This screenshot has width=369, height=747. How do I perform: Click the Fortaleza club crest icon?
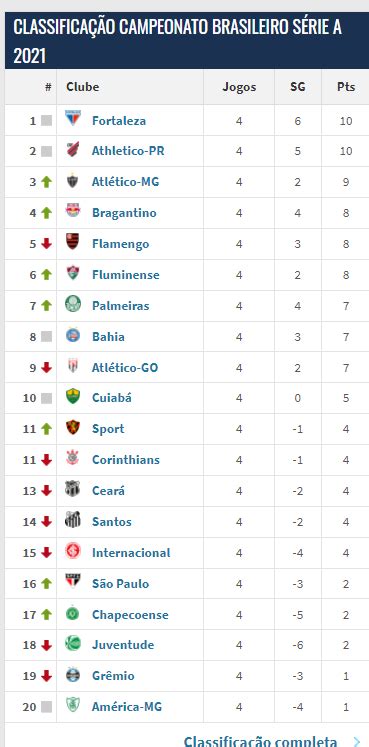[x=73, y=118]
